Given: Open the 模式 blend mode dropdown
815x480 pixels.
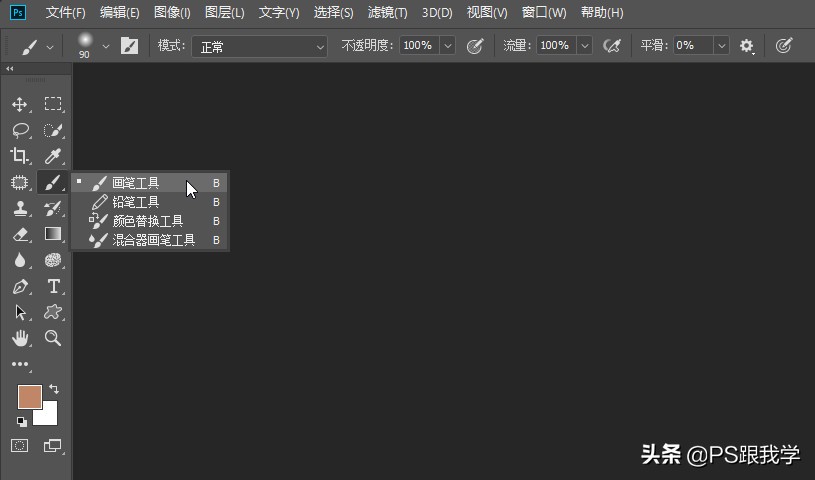Looking at the screenshot, I should 259,47.
